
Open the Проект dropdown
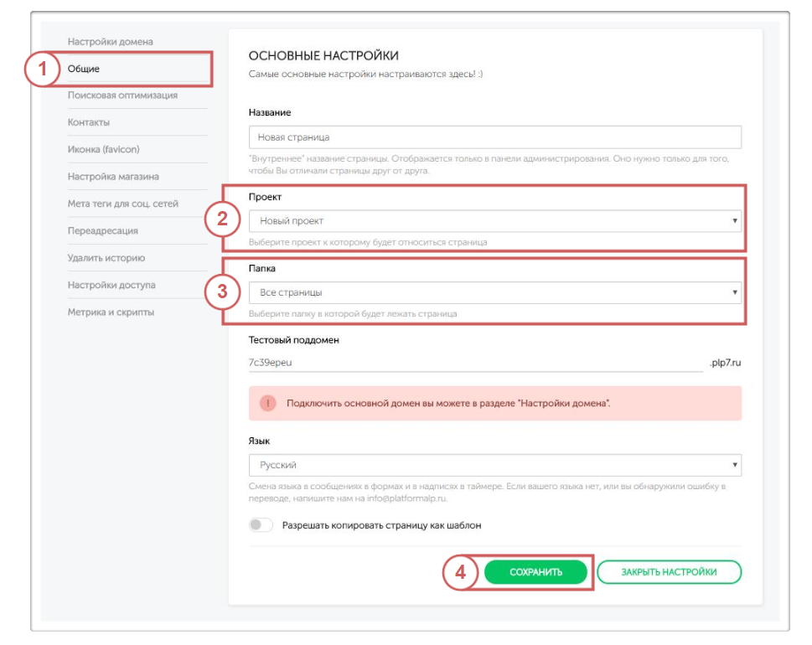point(494,221)
